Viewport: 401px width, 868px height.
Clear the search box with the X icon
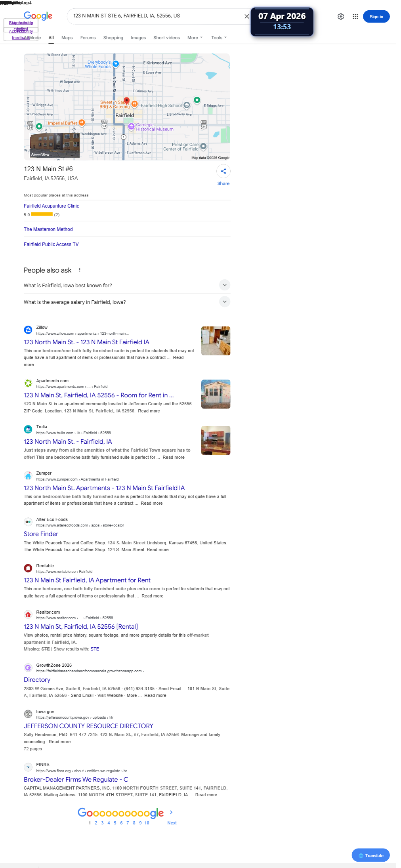pyautogui.click(x=246, y=16)
